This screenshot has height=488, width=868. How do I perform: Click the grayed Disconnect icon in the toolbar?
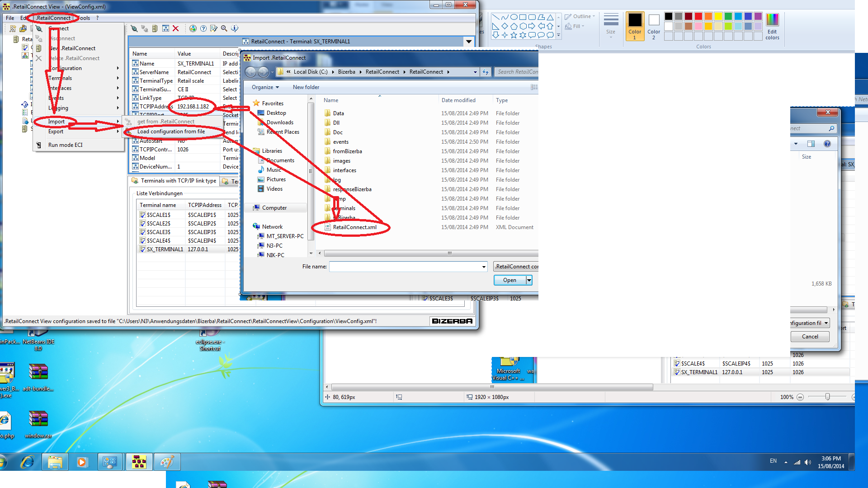coord(144,28)
